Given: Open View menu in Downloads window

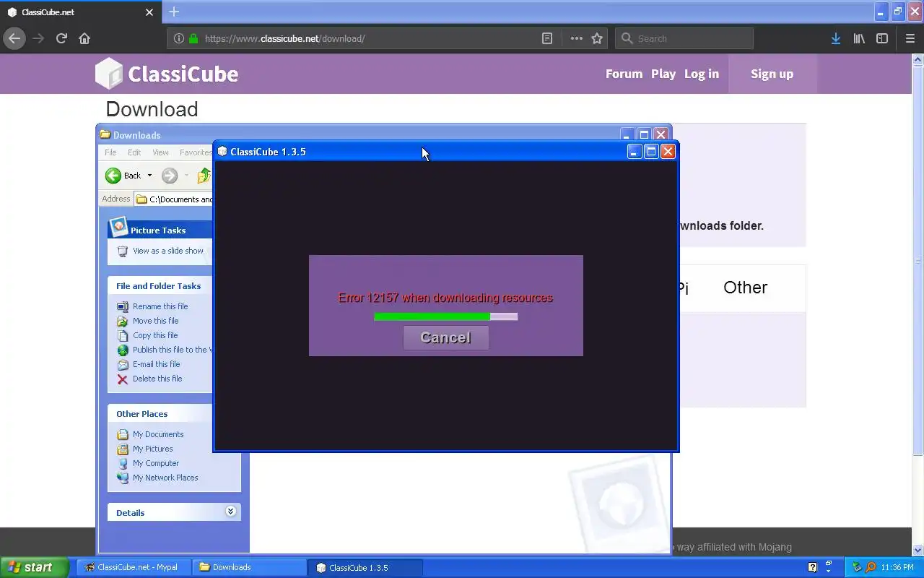Looking at the screenshot, I should pos(160,152).
